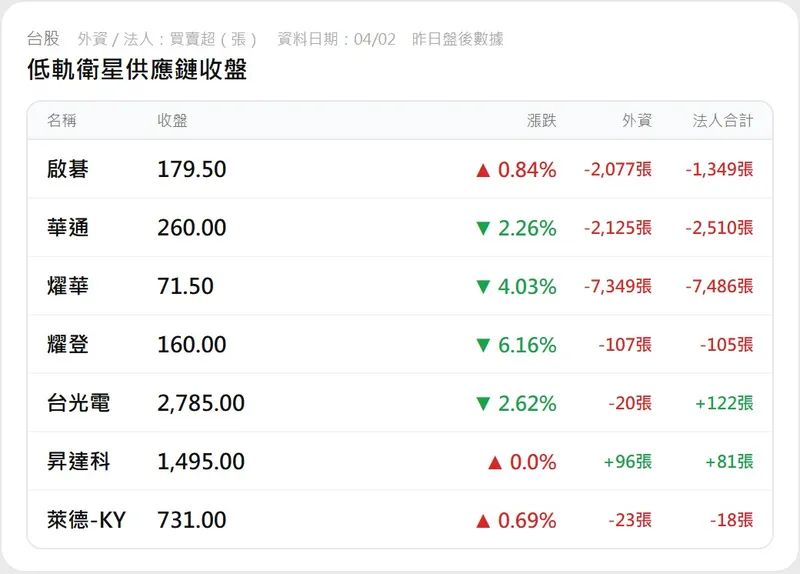Open the 萊德-KY stock name
Image resolution: width=800 pixels, height=574 pixels.
point(86,520)
